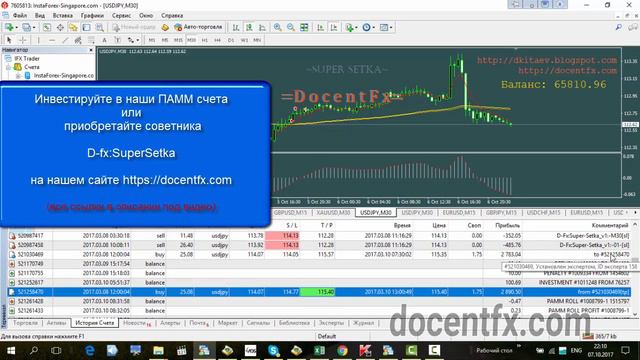Select the horizontal line tool
Screen dimensions: 640x360
tap(52, 40)
